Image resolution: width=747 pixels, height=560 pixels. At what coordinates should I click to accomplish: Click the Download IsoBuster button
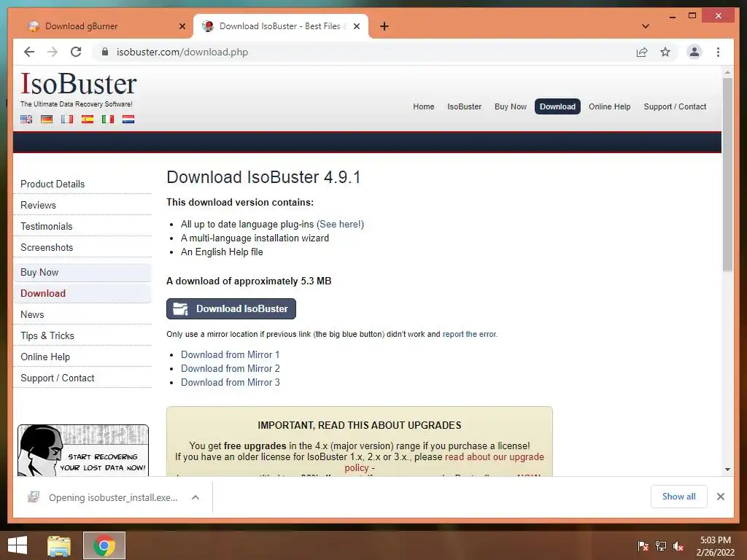[231, 308]
